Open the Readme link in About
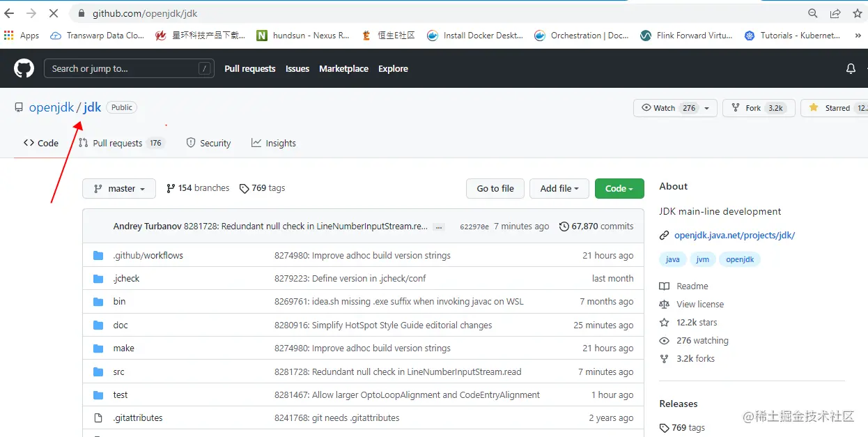This screenshot has width=868, height=437. tap(683, 286)
